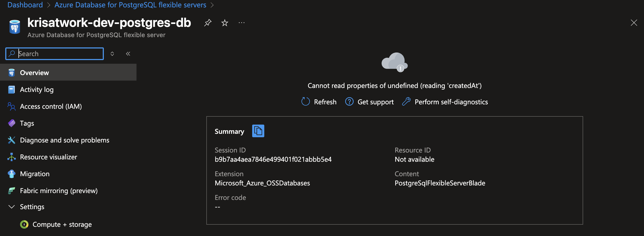Select Overview in the resource menu
This screenshot has width=644, height=236.
coord(68,72)
